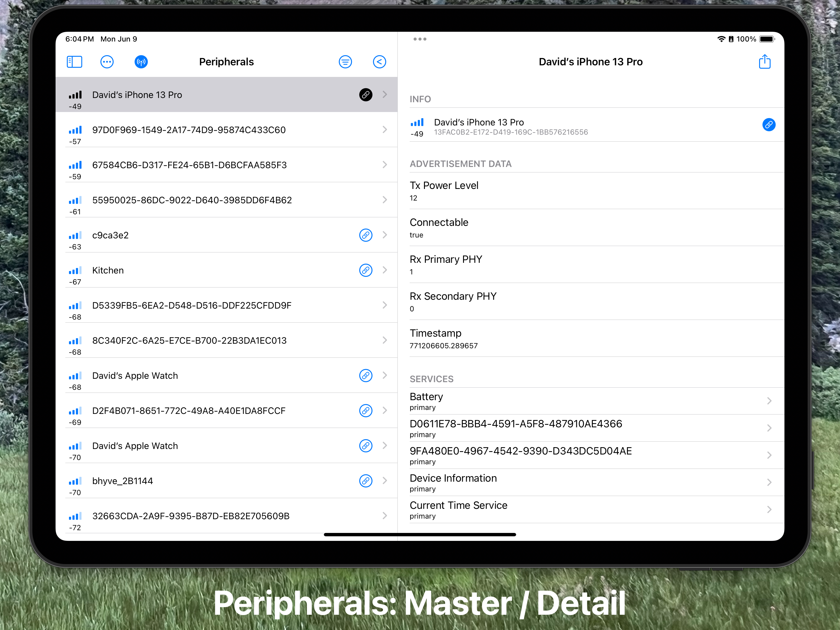This screenshot has width=840, height=630.
Task: Open Current Time Service
Action: [x=597, y=510]
